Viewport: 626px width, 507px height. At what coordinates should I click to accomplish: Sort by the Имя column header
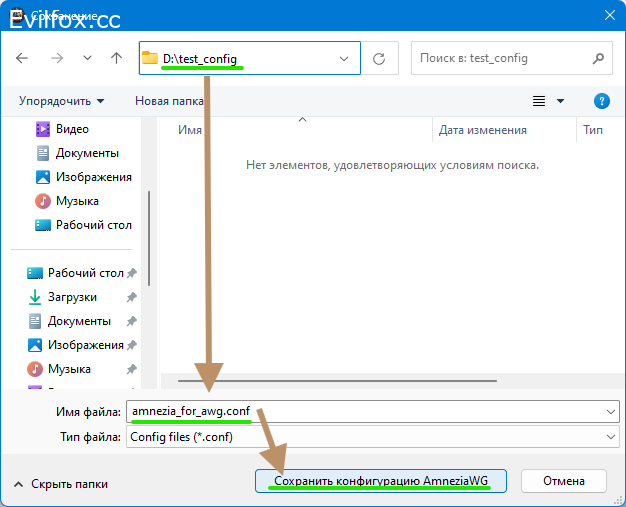(190, 130)
